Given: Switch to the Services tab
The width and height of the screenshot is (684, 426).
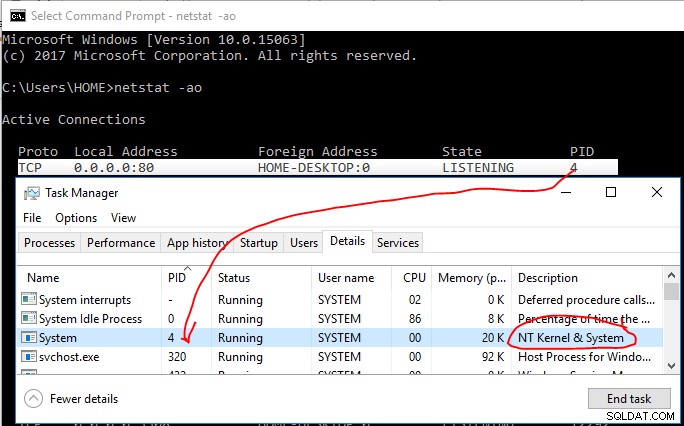Looking at the screenshot, I should pos(397,243).
